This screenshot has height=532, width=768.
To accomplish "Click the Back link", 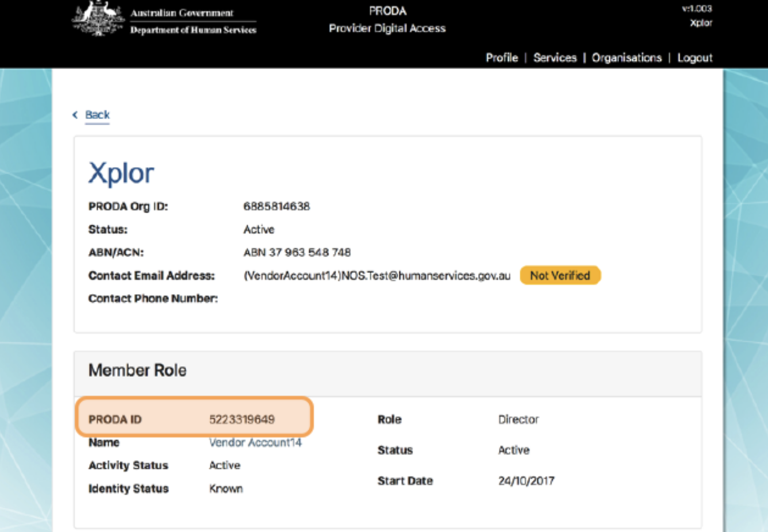I will (97, 115).
